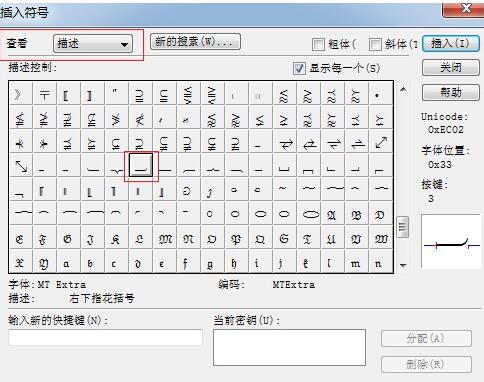Pick the Fraktur lowercase b symbol
This screenshot has height=382, width=484.
[x=92, y=262]
